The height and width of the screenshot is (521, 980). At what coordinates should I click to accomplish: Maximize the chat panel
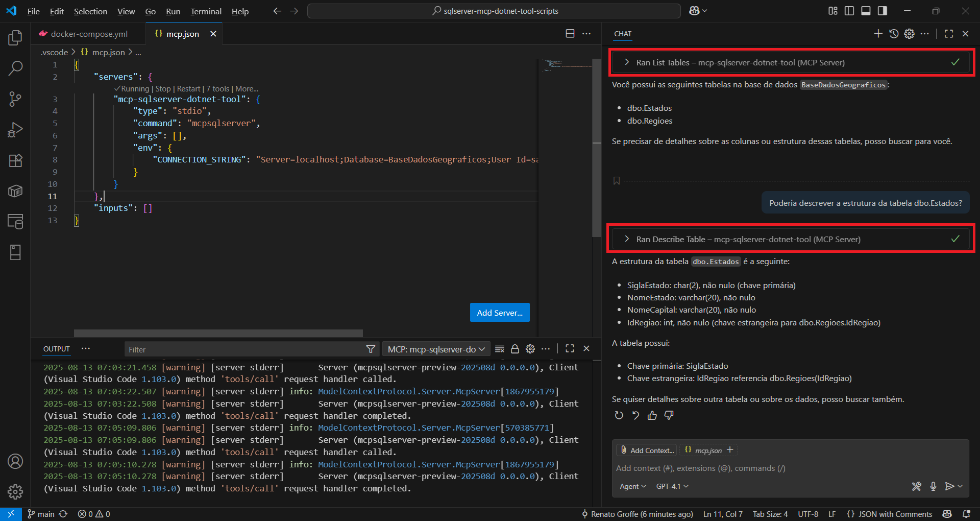pyautogui.click(x=949, y=34)
